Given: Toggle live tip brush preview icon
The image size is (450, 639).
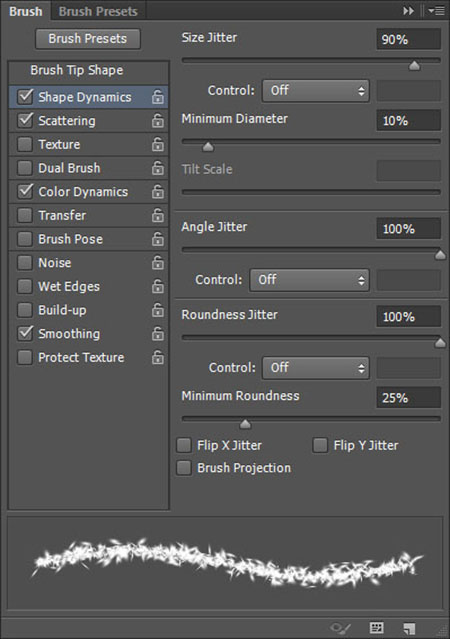Looking at the screenshot, I should click(340, 628).
